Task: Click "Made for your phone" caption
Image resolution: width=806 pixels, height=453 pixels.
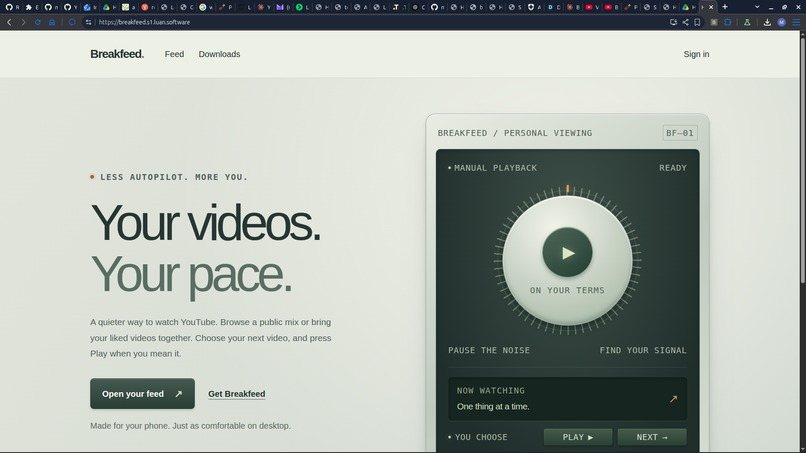Action: click(190, 426)
